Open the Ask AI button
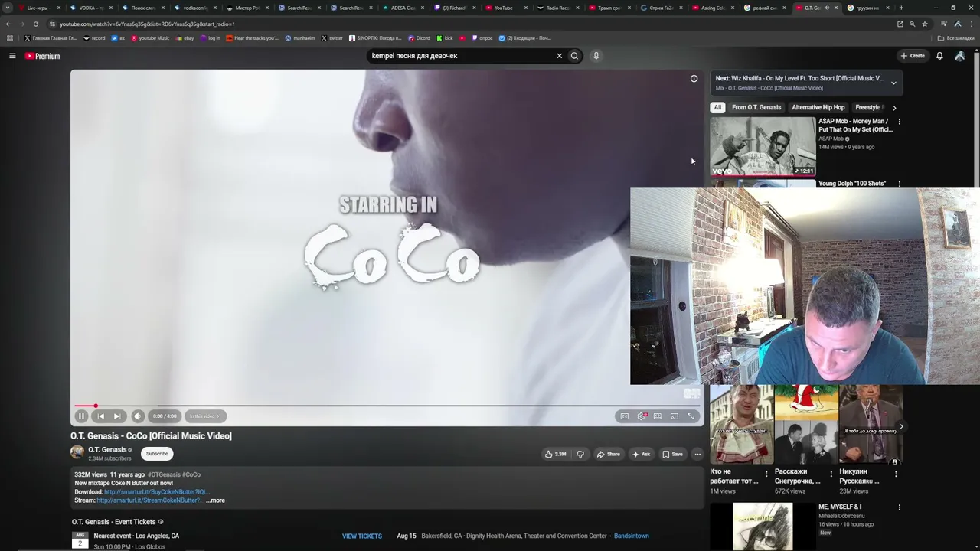Screen dimensions: 980x551 (642, 454)
